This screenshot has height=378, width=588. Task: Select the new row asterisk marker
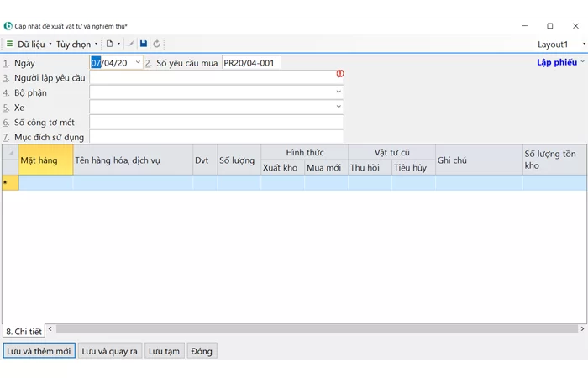pyautogui.click(x=7, y=182)
